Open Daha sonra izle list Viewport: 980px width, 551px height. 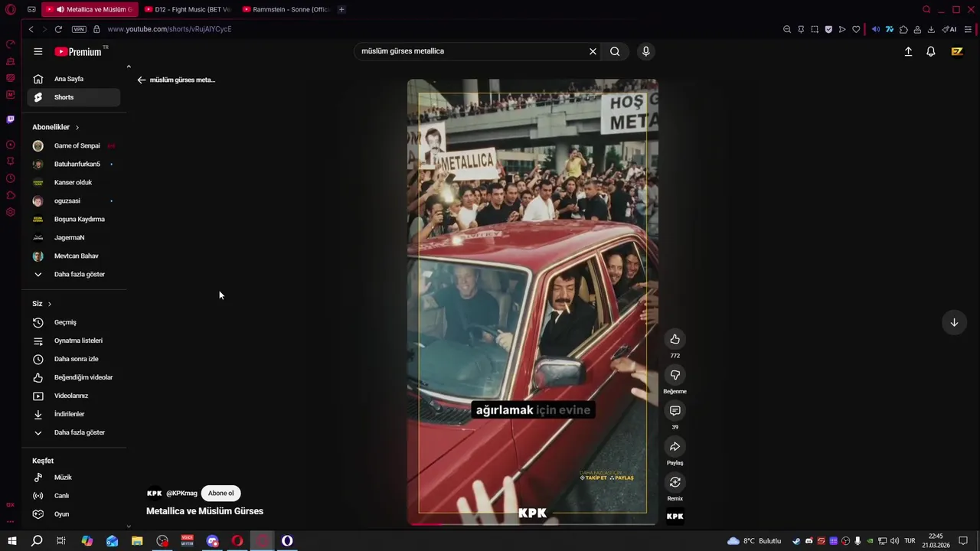tap(73, 359)
